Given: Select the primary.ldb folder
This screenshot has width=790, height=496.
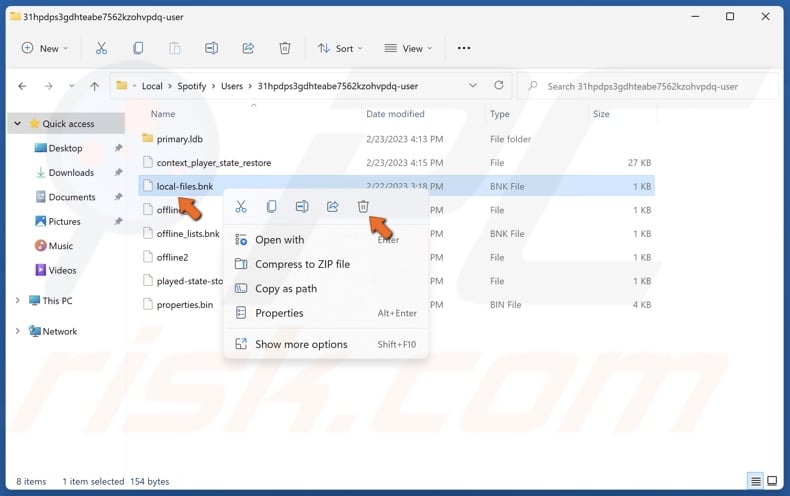Looking at the screenshot, I should 179,139.
